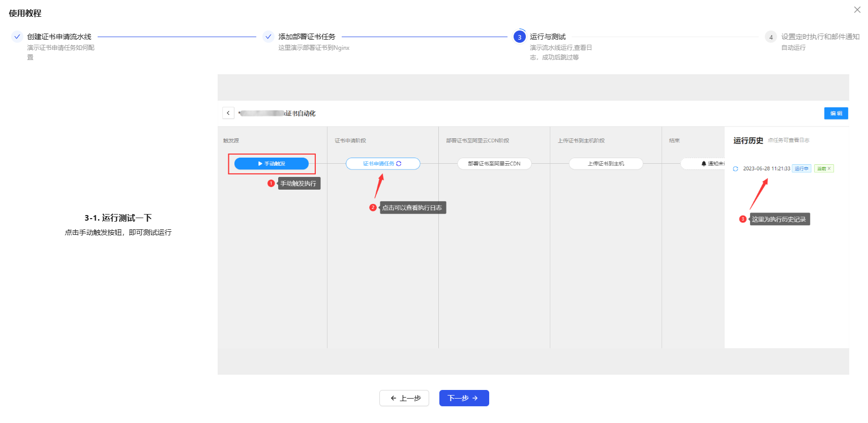868x423 pixels.
Task: Click the bell notification node icon
Action: point(704,164)
